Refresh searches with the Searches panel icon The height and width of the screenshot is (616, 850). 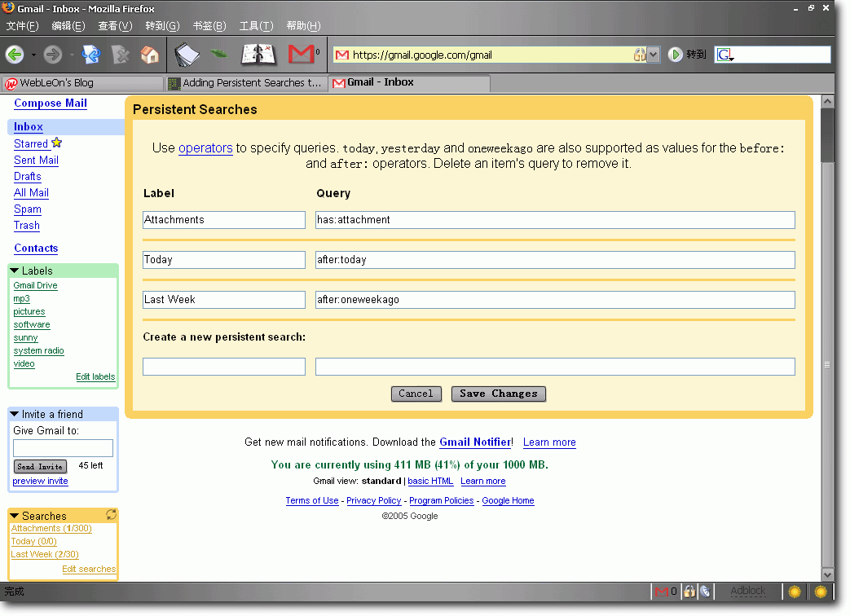(x=111, y=515)
